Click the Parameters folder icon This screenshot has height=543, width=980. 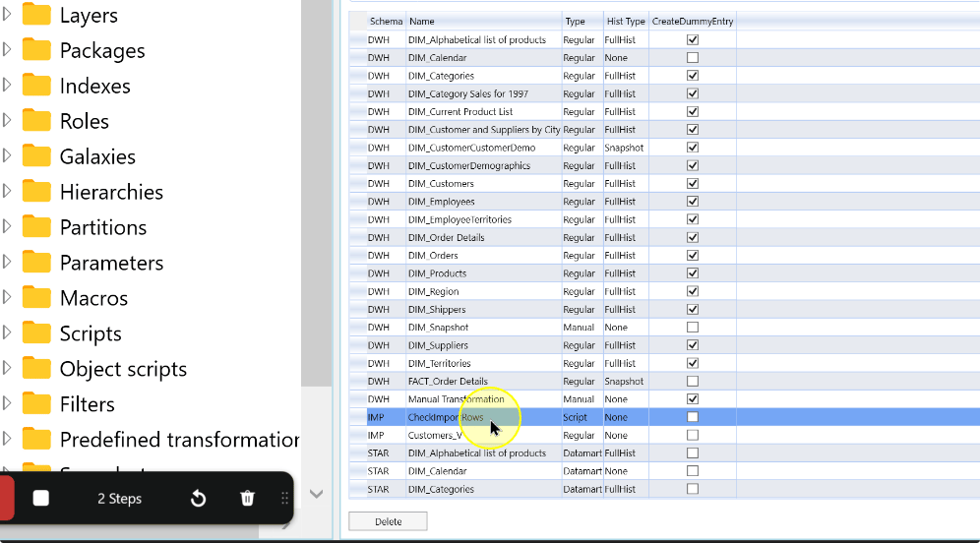36,262
